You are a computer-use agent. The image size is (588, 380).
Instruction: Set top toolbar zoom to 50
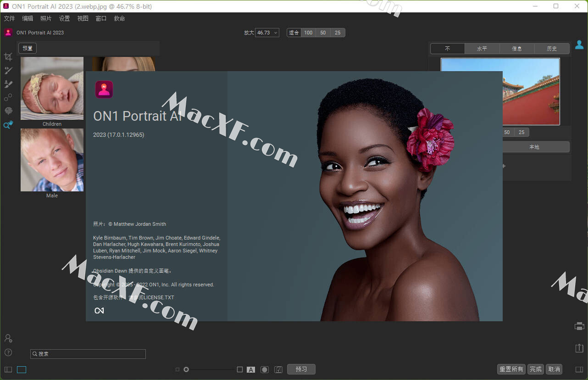(x=323, y=33)
